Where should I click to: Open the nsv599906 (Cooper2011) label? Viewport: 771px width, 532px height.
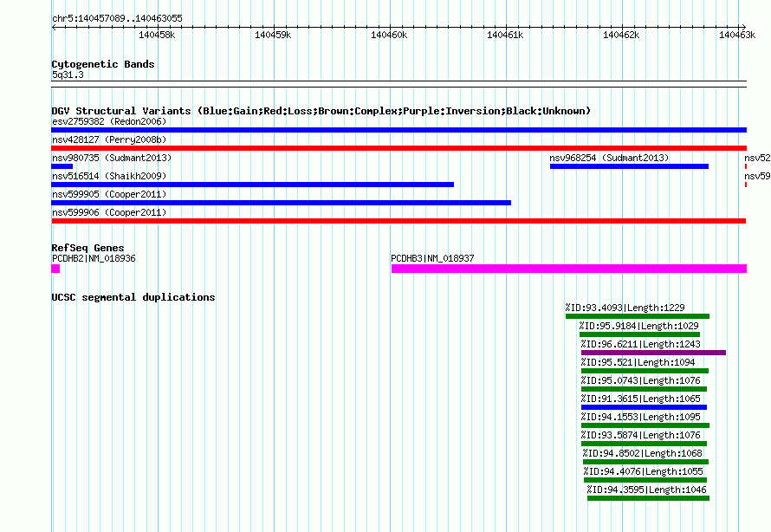point(109,212)
